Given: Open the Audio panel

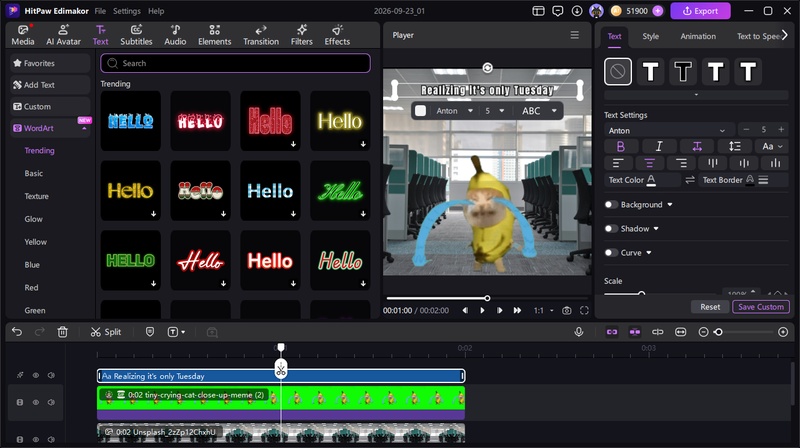Looking at the screenshot, I should (175, 35).
